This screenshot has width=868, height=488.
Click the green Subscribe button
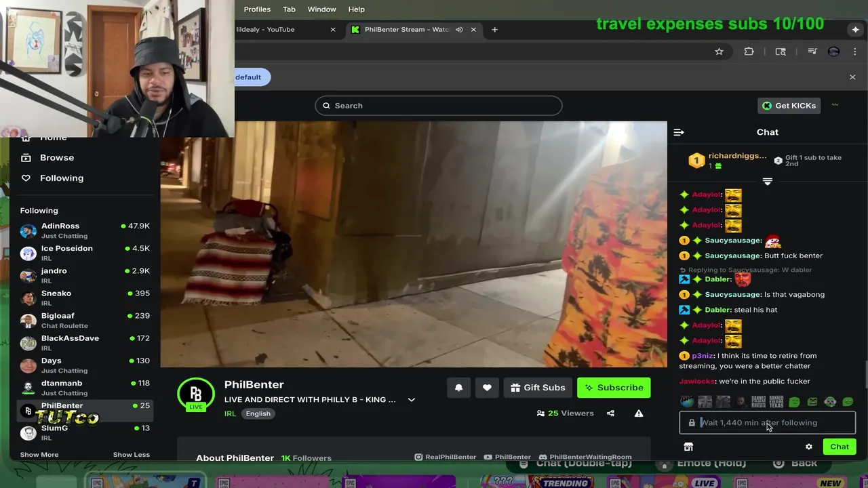coord(614,388)
